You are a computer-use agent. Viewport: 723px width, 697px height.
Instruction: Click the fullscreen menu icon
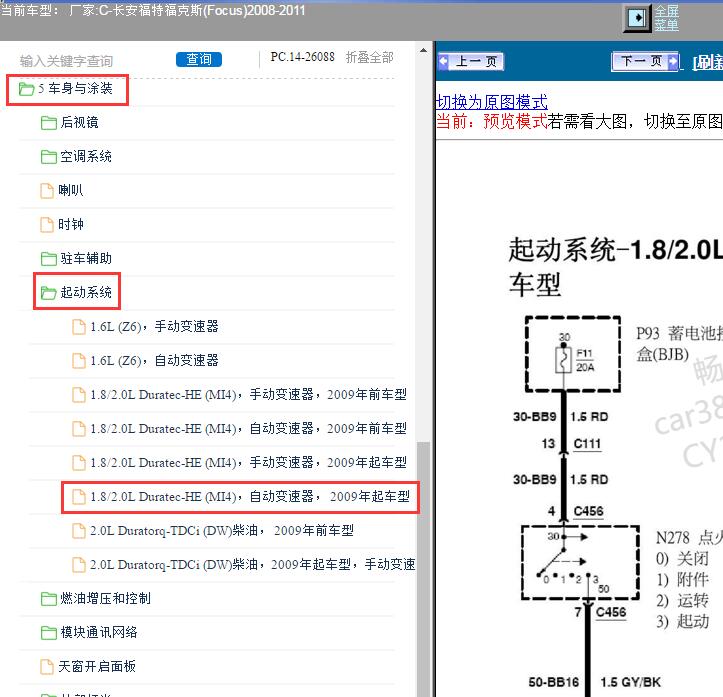pos(636,18)
